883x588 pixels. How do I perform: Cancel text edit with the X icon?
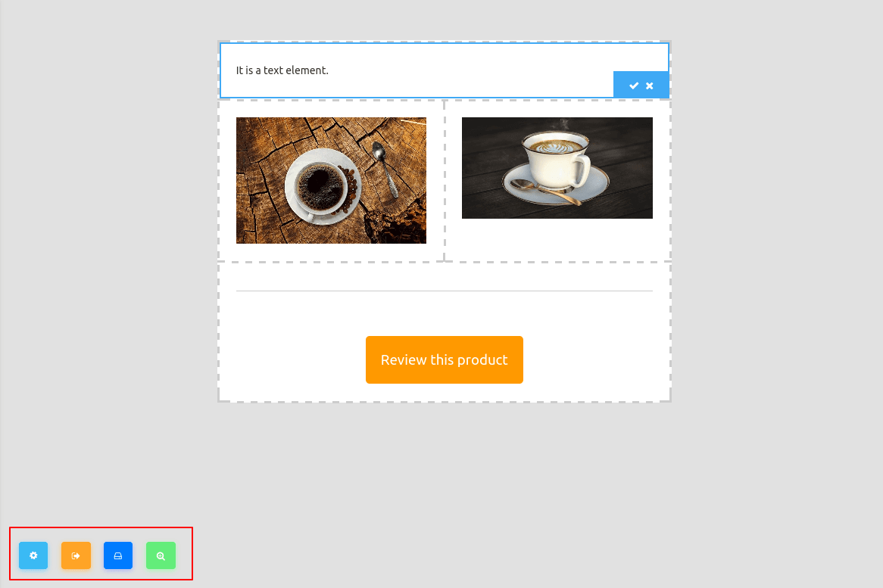(649, 86)
